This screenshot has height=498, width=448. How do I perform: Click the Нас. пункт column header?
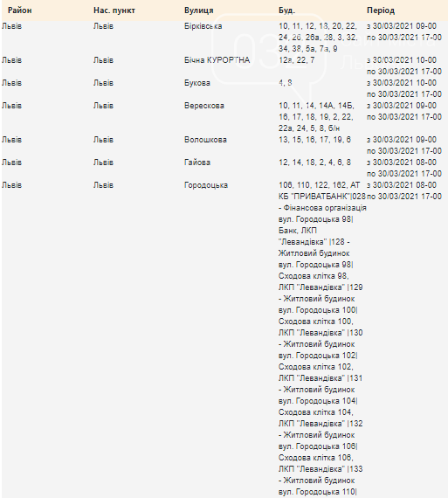114,10
